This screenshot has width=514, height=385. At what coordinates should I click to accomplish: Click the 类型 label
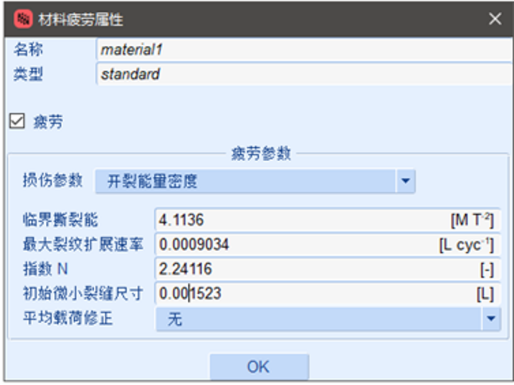click(x=28, y=74)
